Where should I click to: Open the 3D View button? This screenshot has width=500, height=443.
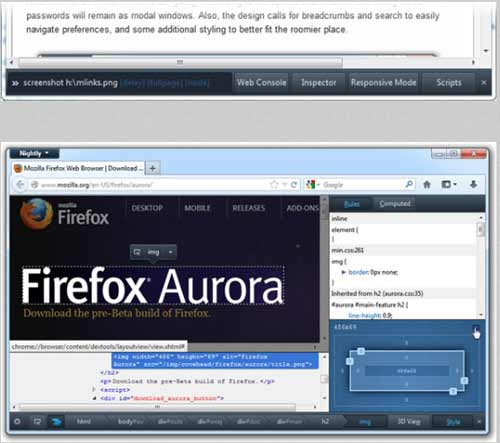pyautogui.click(x=409, y=422)
